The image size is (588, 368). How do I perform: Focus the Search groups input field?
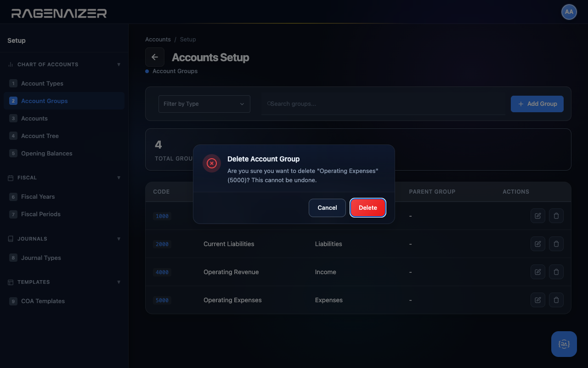click(384, 104)
